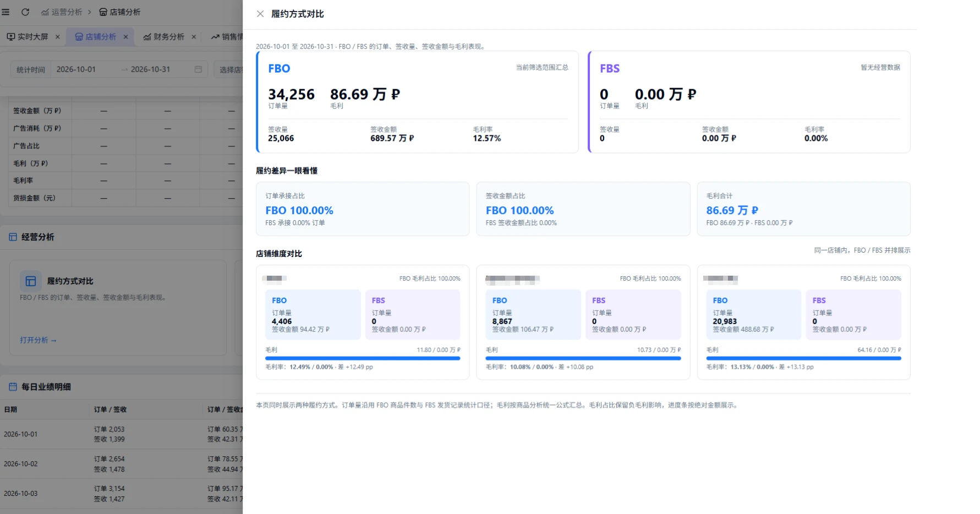
Task: Click FBO gross profit 86.69 万 ₽
Action: click(x=365, y=94)
